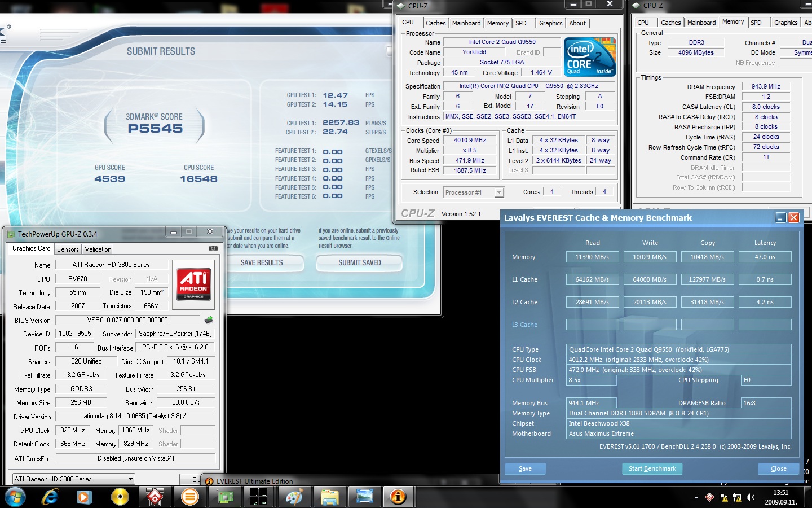812x508 pixels.
Task: Select Caches tab in second CPU-Z window
Action: click(671, 23)
